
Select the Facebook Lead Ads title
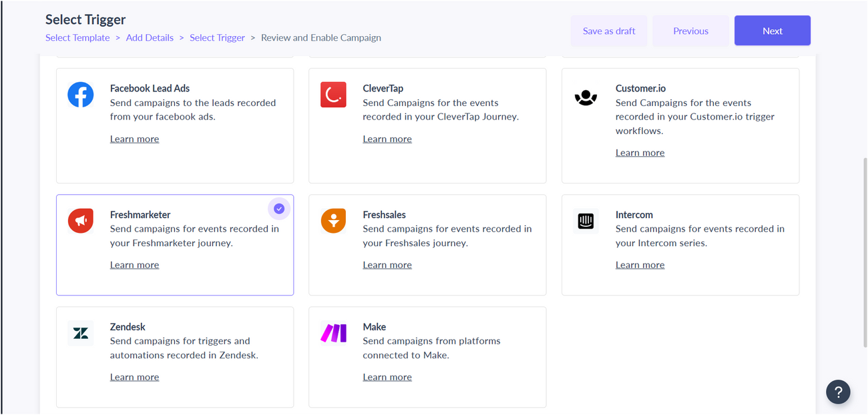tap(150, 88)
